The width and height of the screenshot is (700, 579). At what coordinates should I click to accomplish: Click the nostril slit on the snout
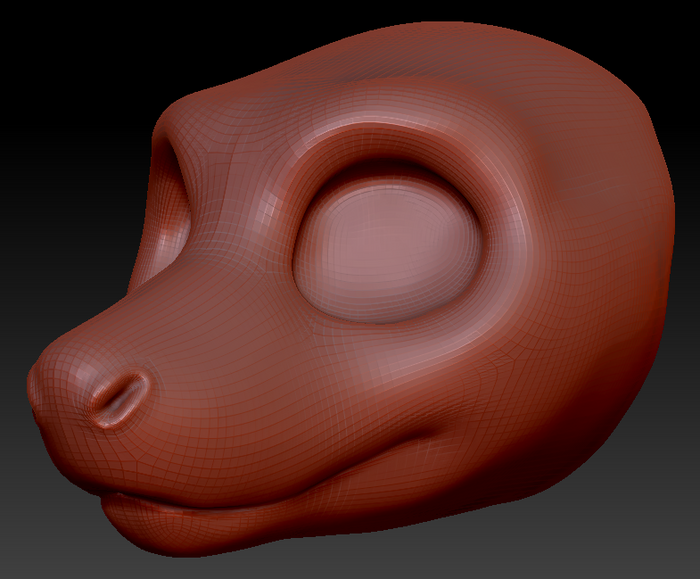coord(121,399)
